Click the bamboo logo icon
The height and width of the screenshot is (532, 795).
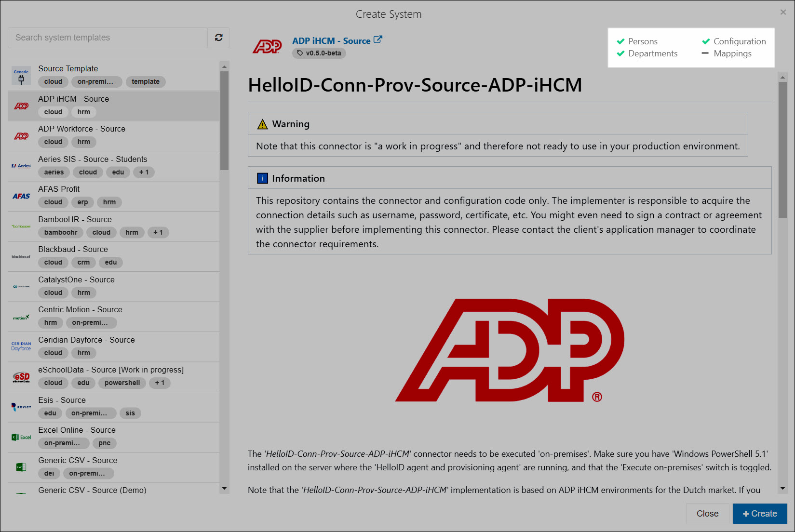[x=21, y=226]
